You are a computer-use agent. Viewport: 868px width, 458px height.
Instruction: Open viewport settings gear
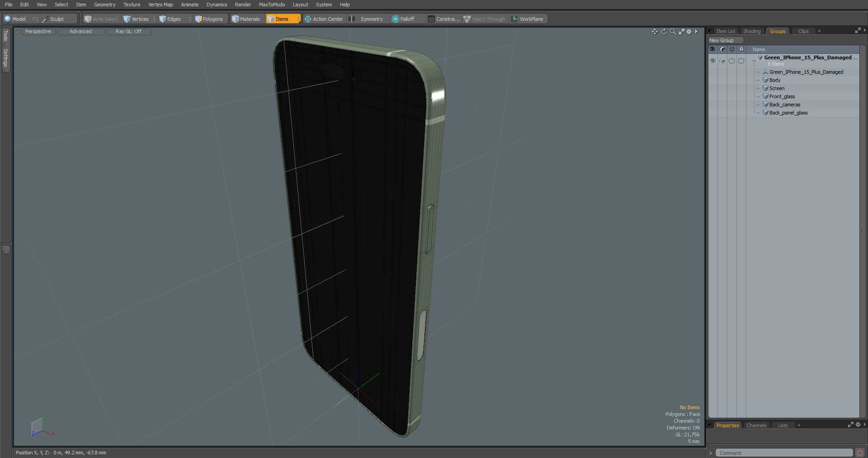[x=689, y=32]
